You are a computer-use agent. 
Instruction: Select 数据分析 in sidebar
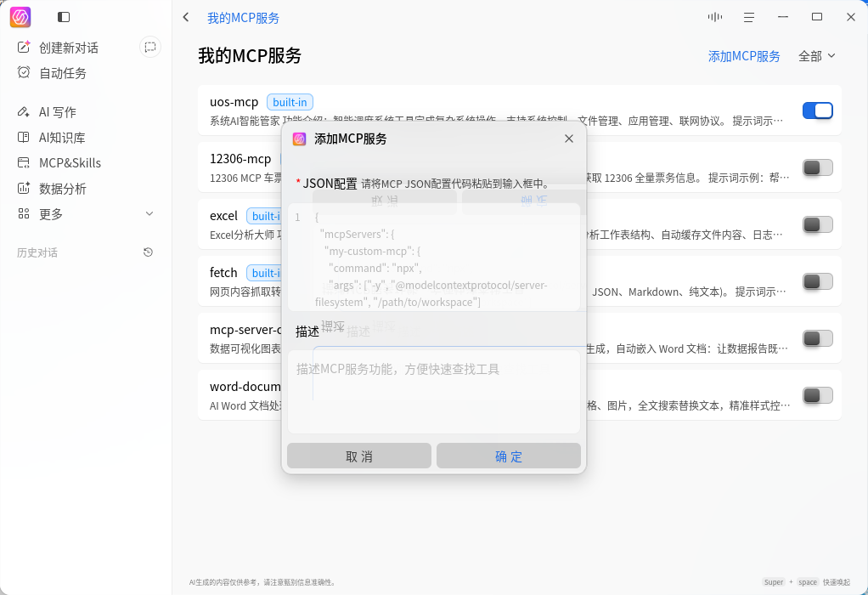point(63,189)
